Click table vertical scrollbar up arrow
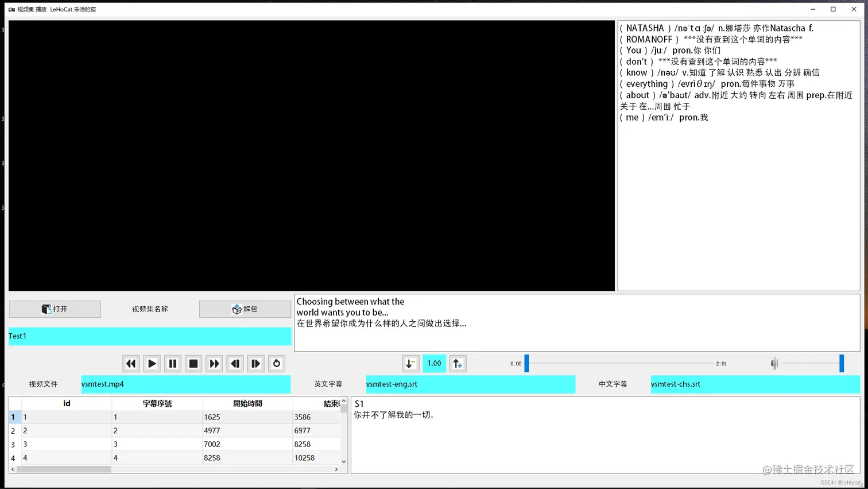Viewport: 868px width, 489px height. [344, 401]
